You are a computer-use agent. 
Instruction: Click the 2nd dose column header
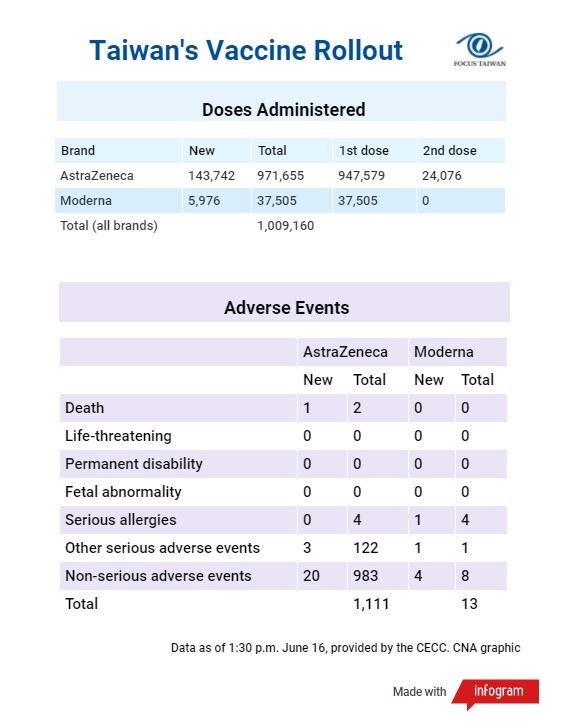pyautogui.click(x=449, y=151)
